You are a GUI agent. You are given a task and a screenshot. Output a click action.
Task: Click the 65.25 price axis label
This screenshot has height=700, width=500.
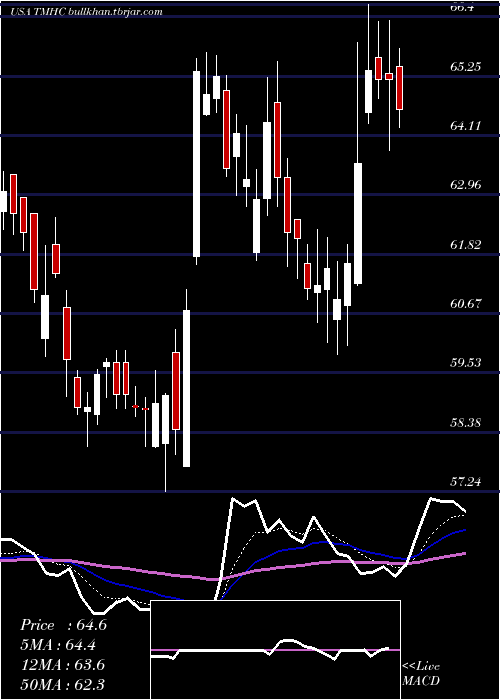(466, 67)
